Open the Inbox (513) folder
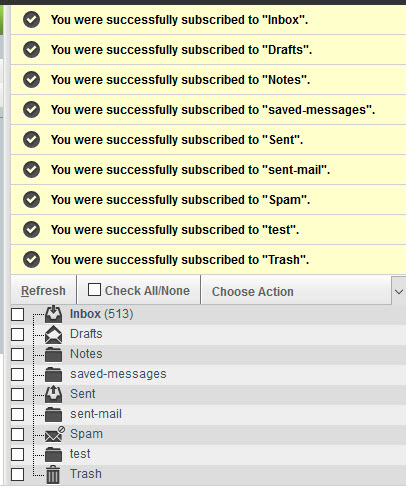The image size is (406, 497). [101, 314]
